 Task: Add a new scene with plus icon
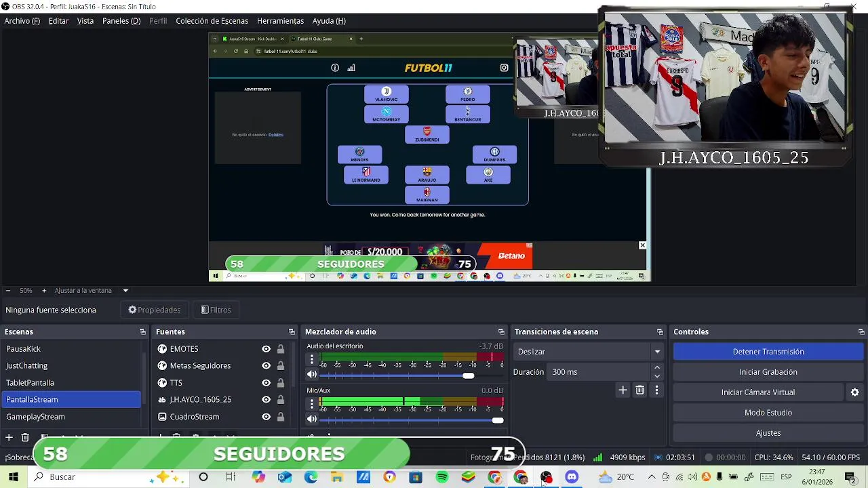point(9,438)
